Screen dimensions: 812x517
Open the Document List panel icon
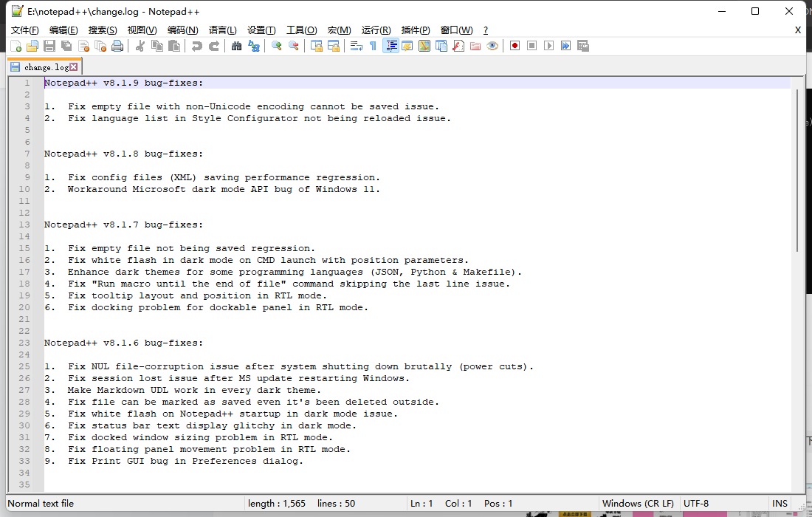pos(441,46)
